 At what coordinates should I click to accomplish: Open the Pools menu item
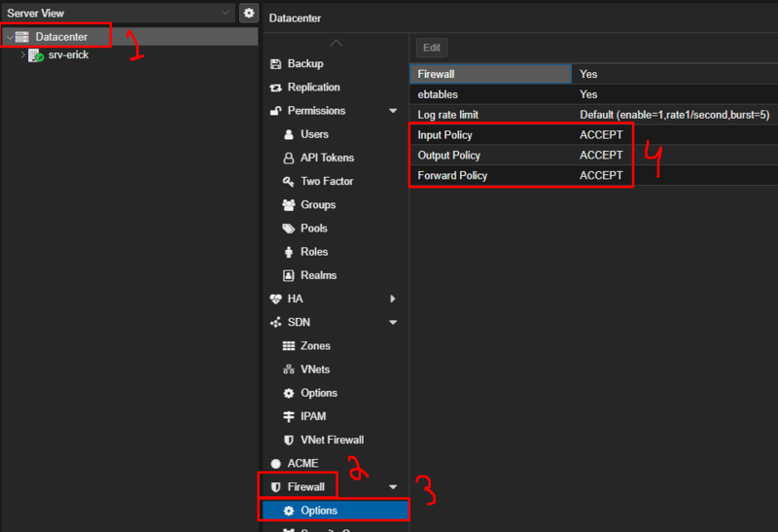point(336,229)
